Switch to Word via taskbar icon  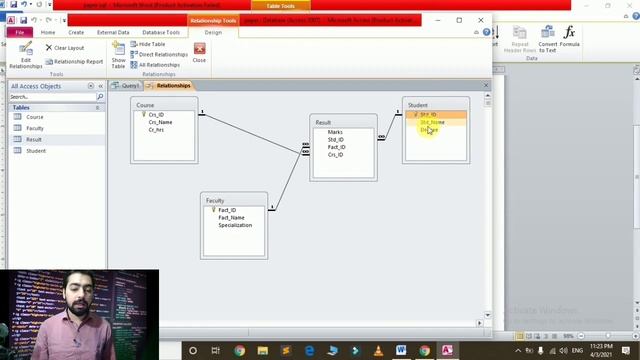[x=401, y=350]
